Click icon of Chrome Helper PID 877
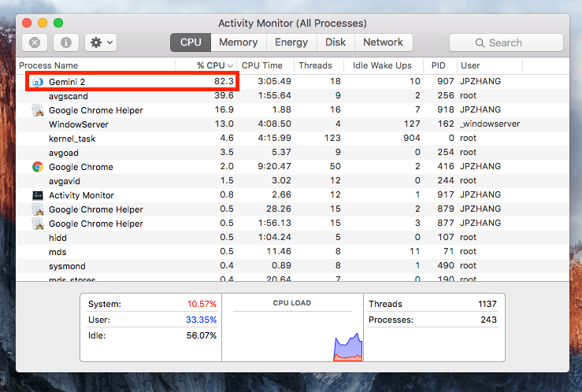 38,224
